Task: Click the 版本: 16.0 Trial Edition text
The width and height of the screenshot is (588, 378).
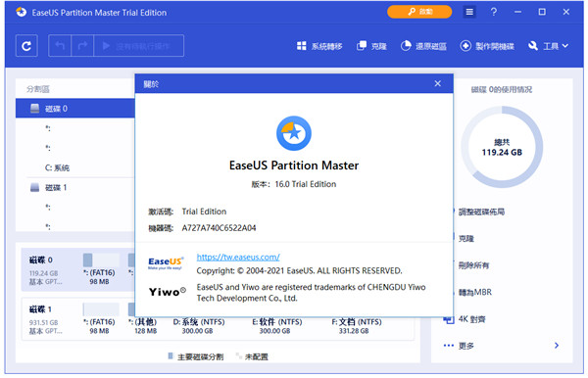Action: click(294, 184)
